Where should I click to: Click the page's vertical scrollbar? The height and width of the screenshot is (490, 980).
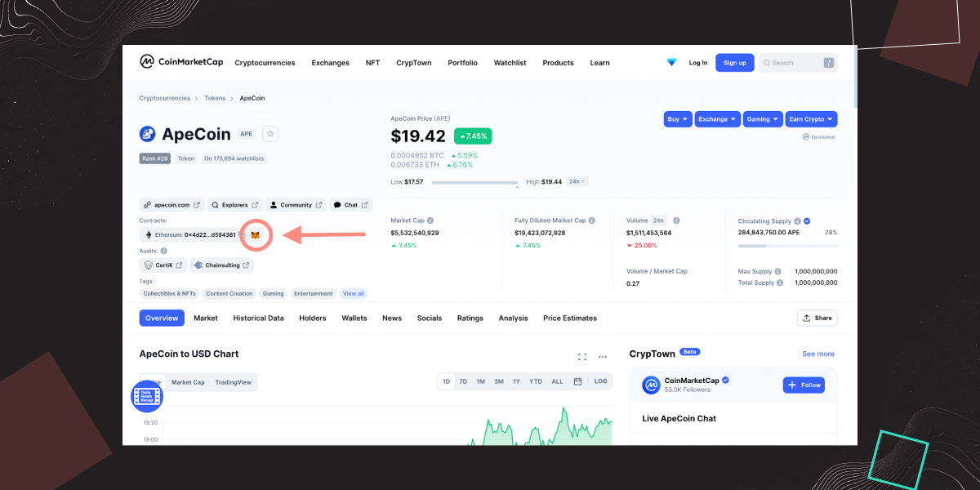pos(854,78)
